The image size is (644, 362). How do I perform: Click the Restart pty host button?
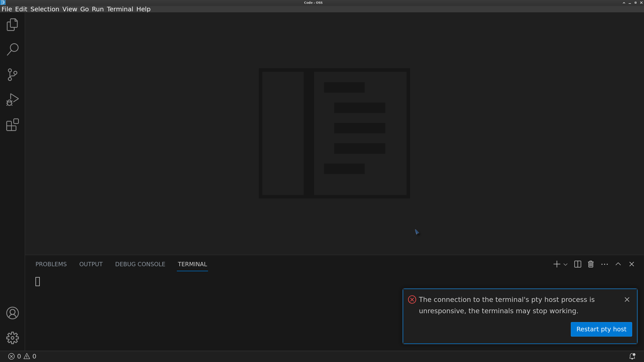tap(601, 329)
